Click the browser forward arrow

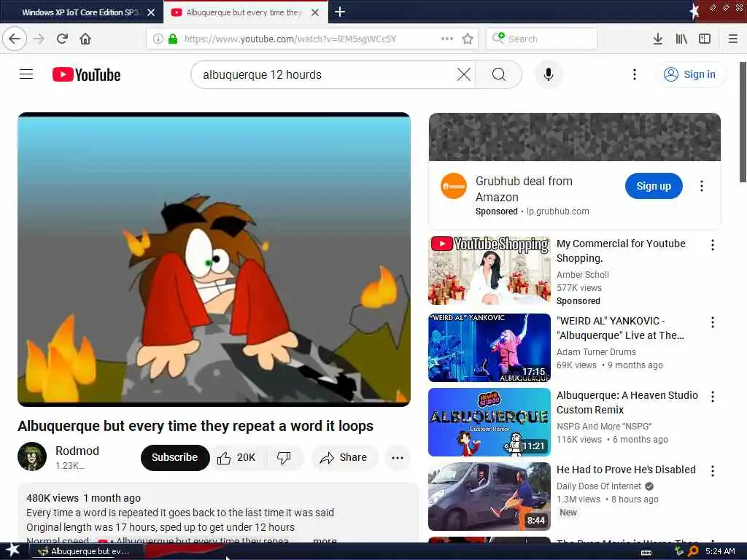click(39, 39)
